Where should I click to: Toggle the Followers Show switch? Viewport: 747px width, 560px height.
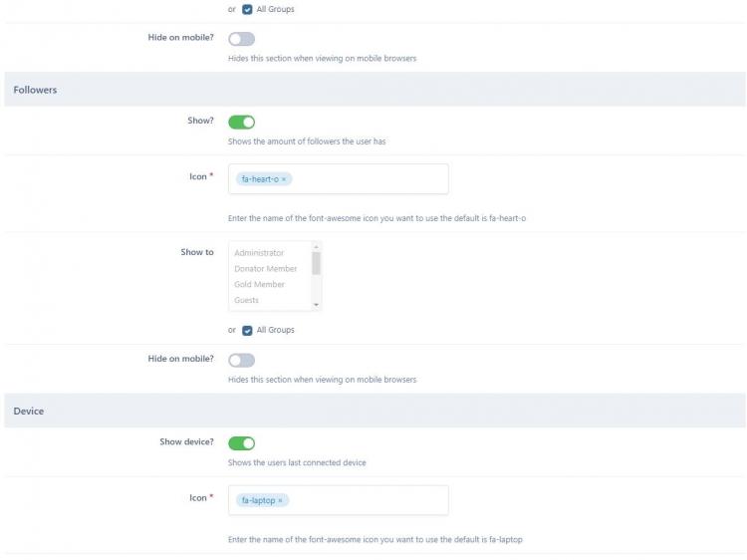point(241,122)
